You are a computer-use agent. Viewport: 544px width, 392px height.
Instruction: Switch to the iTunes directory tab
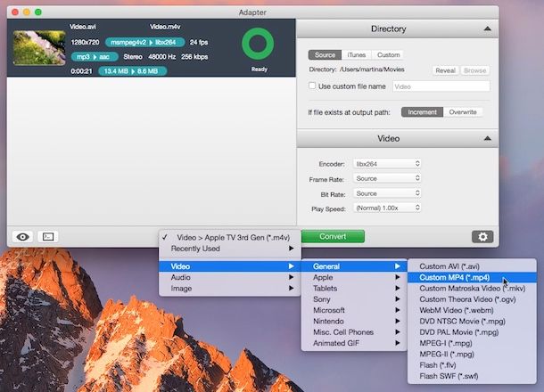pos(357,54)
